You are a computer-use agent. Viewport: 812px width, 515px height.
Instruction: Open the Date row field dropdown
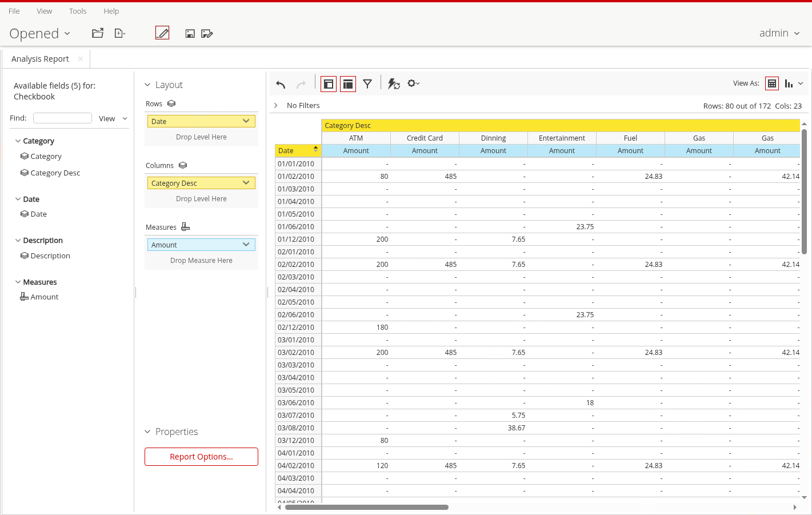click(x=246, y=121)
